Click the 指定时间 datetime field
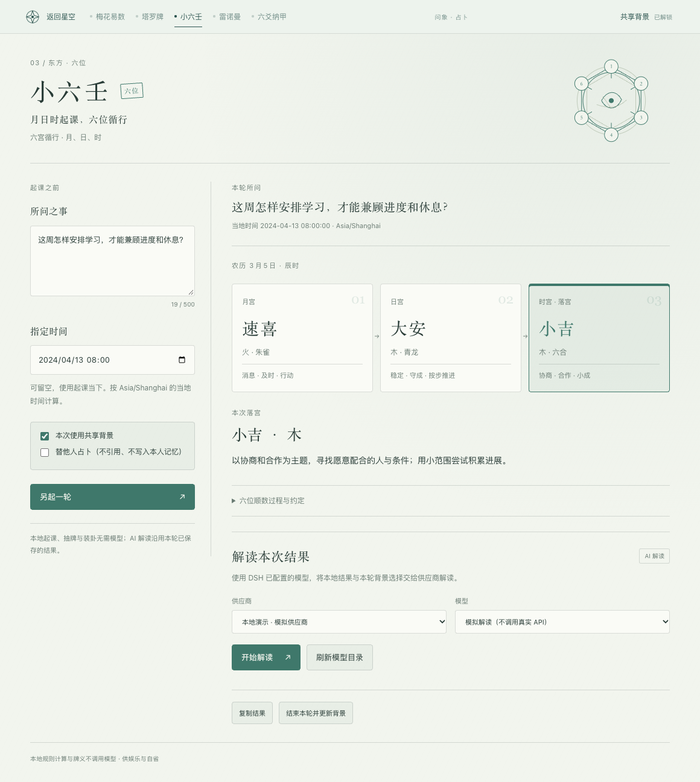 click(112, 360)
